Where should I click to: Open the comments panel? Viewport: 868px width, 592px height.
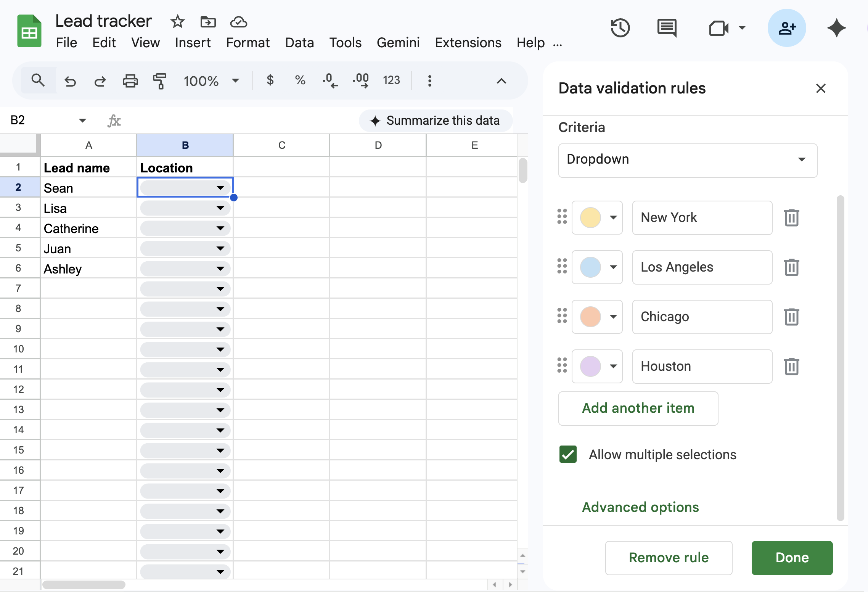click(x=667, y=28)
